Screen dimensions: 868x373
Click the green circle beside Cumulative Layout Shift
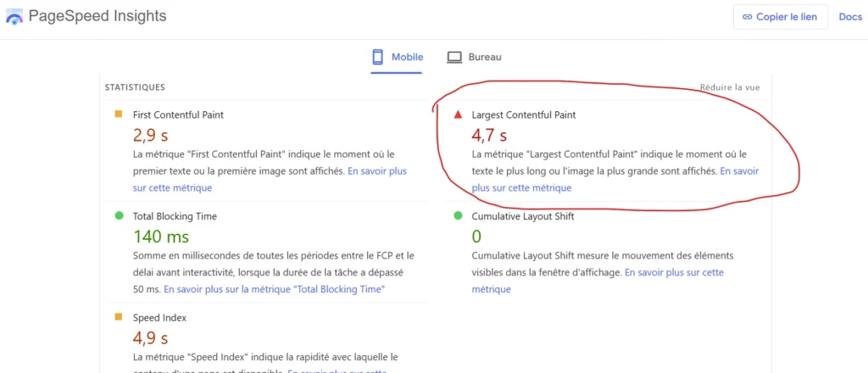click(458, 216)
